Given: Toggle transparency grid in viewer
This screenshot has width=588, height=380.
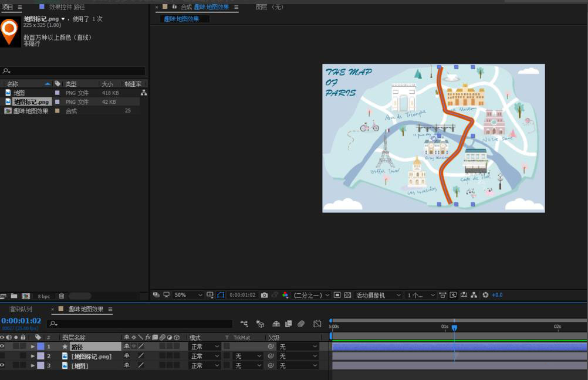Looking at the screenshot, I should [347, 295].
